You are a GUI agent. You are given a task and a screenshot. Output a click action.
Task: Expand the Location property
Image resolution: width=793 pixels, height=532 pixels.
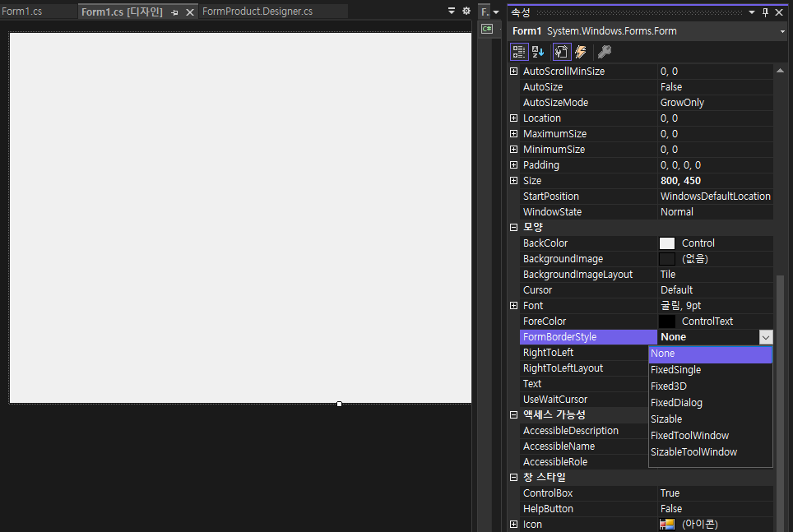[514, 118]
